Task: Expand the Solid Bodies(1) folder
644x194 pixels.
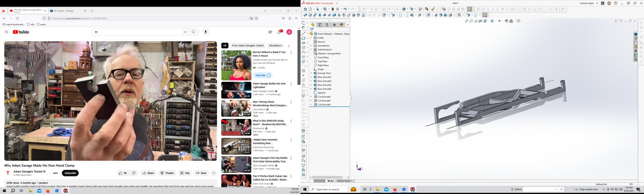Action: tap(311, 50)
